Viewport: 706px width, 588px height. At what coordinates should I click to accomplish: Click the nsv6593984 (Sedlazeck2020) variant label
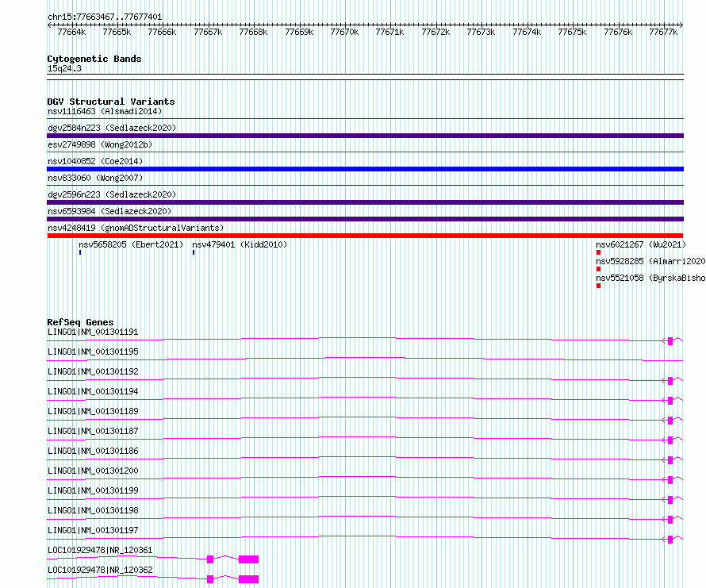109,211
